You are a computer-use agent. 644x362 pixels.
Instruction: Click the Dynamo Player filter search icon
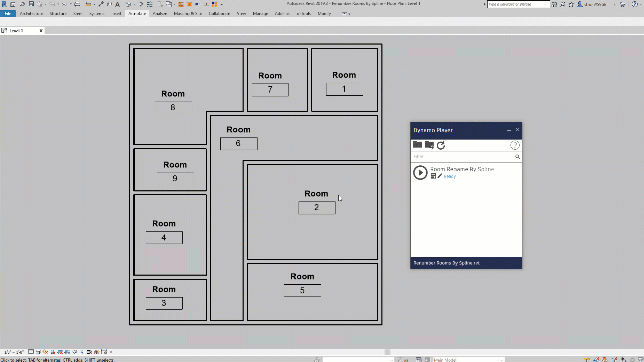tap(517, 157)
